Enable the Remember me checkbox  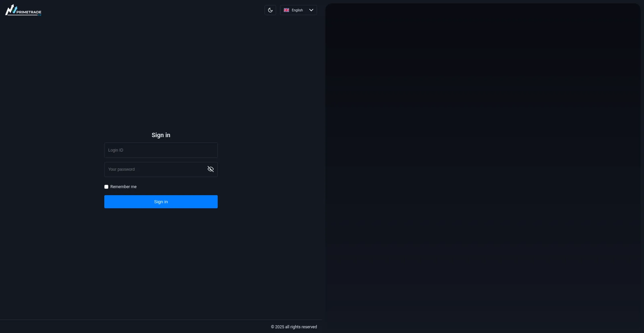[106, 187]
